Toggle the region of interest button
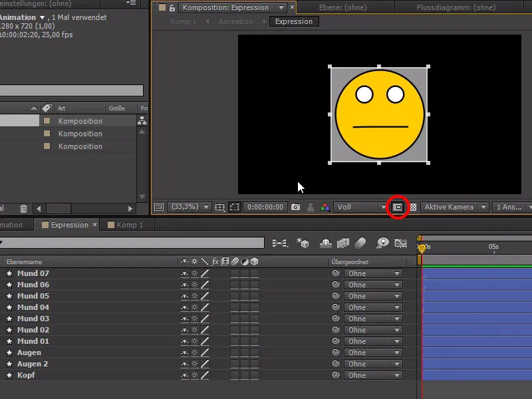 point(398,207)
